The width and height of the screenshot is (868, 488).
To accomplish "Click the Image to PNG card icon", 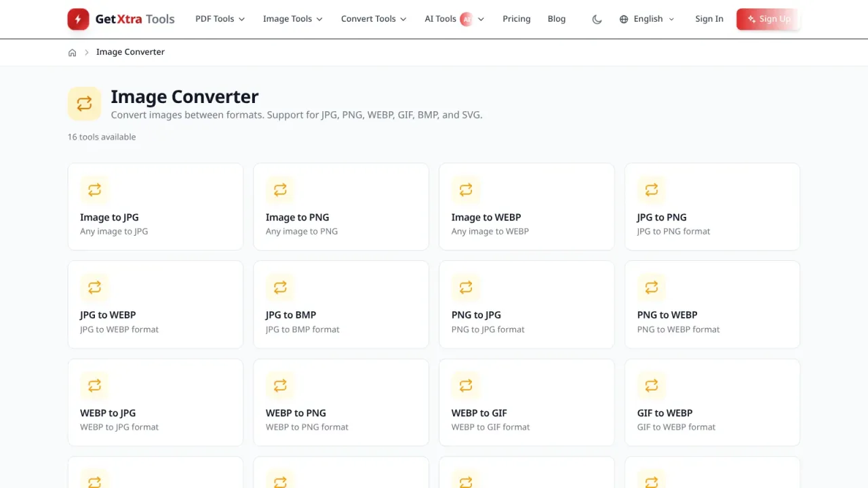I will click(280, 190).
